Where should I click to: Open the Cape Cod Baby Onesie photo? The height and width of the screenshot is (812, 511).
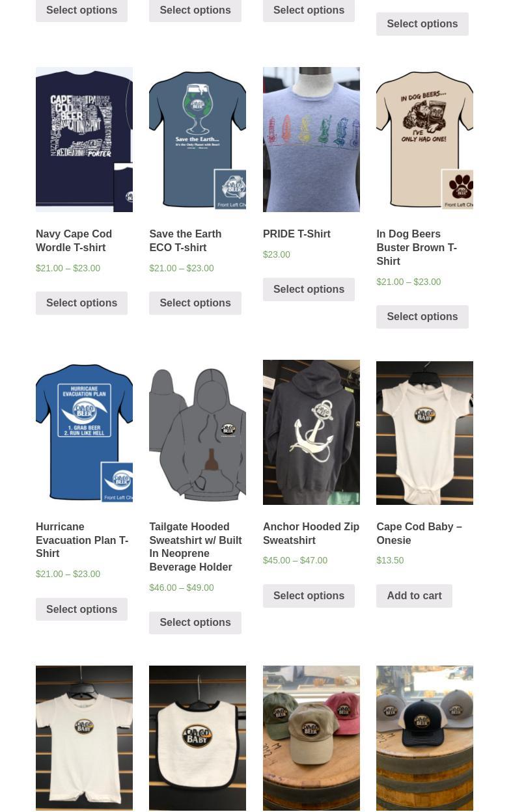[424, 432]
